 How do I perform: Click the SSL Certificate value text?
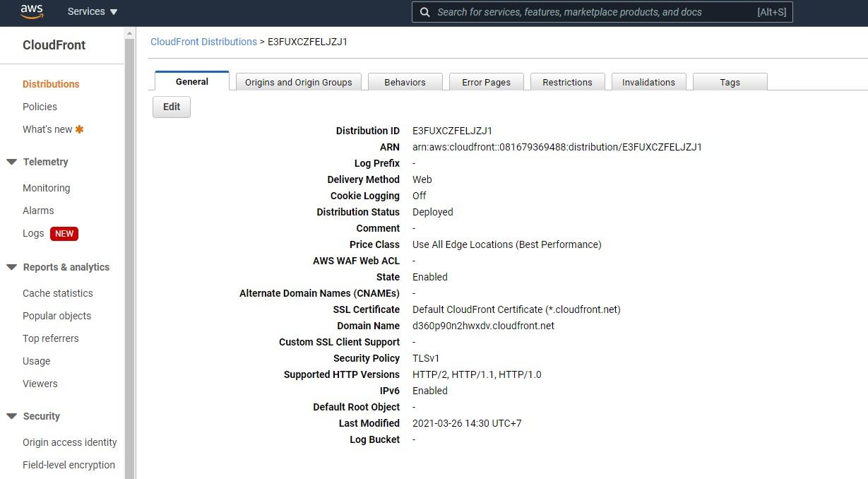[516, 309]
